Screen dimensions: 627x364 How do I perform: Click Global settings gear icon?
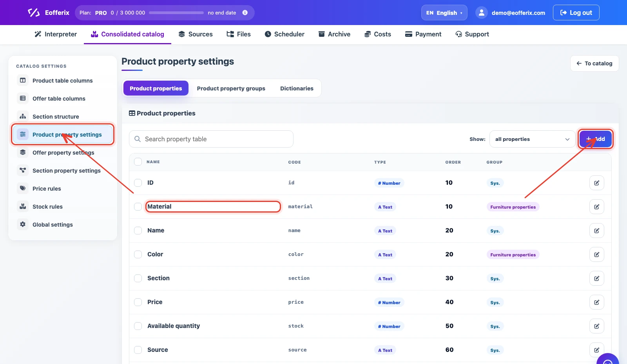pos(23,224)
